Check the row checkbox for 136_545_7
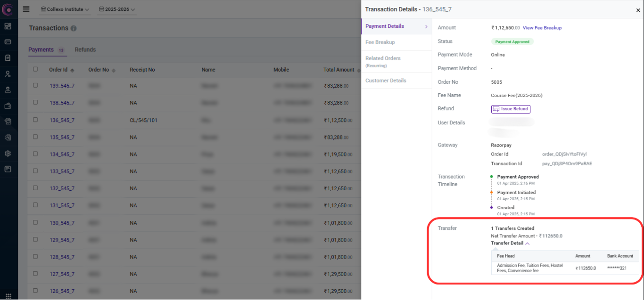The width and height of the screenshot is (644, 300). coord(35,120)
